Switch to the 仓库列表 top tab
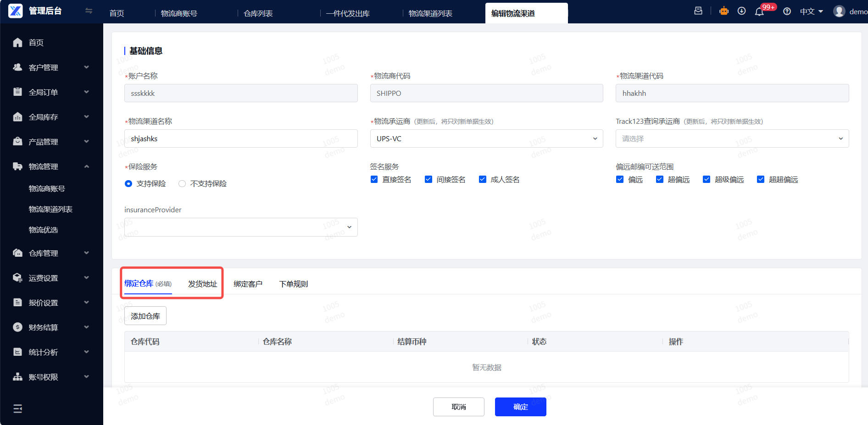Image resolution: width=868 pixels, height=425 pixels. tap(258, 13)
